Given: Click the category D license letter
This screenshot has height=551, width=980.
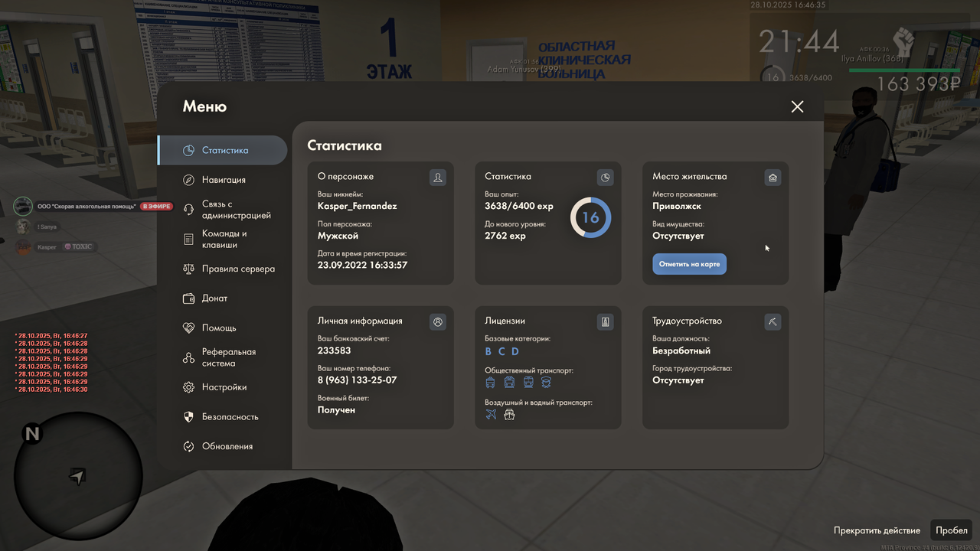Looking at the screenshot, I should pos(515,352).
